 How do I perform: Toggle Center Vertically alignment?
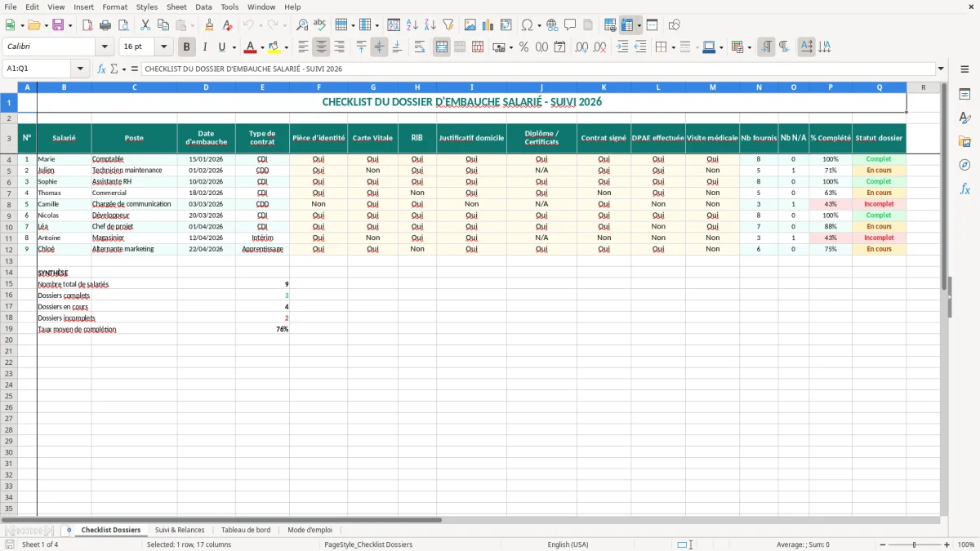380,47
